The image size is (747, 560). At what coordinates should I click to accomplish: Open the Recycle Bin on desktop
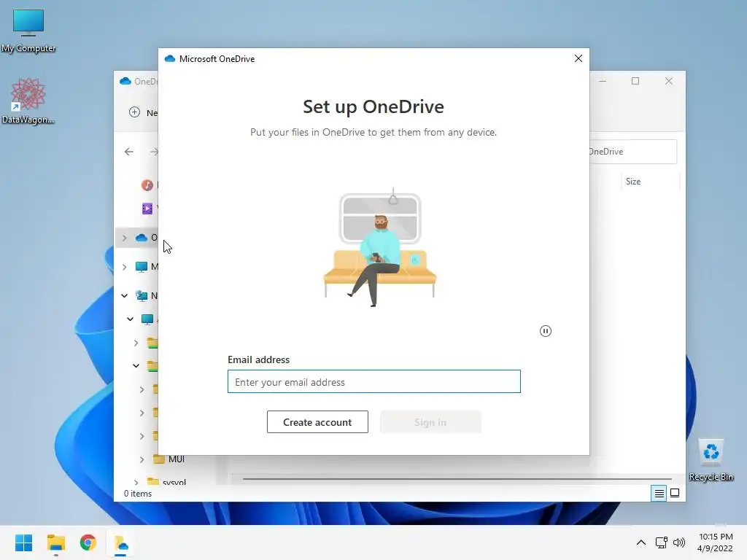point(711,460)
